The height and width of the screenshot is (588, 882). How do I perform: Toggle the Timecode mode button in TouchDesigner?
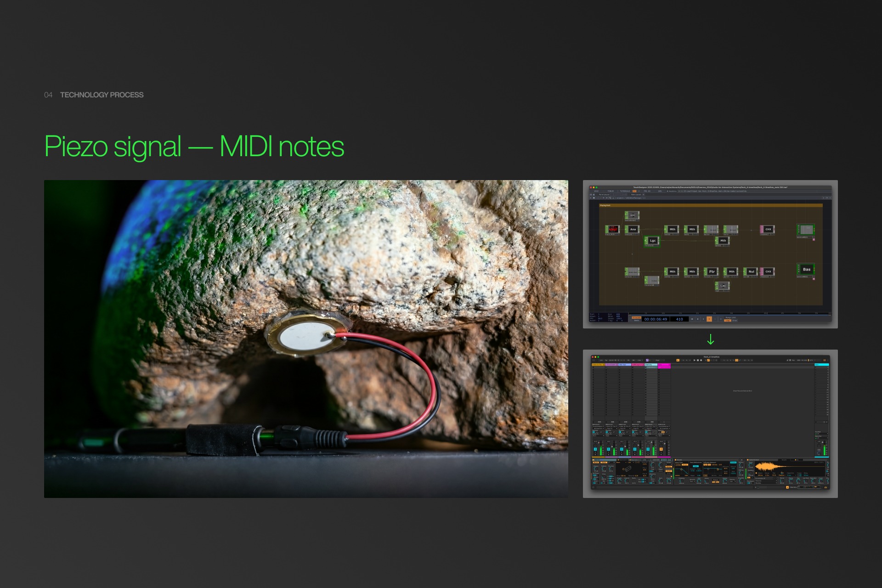637,318
